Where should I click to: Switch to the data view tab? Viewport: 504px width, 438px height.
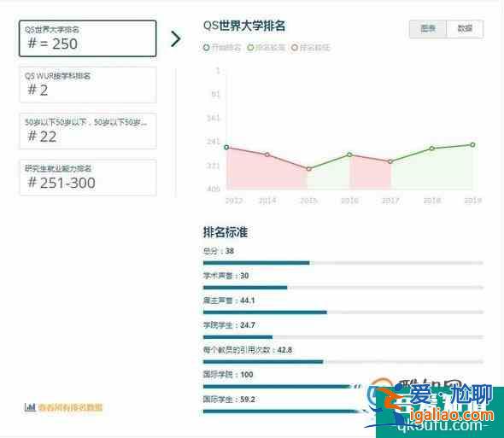(465, 29)
